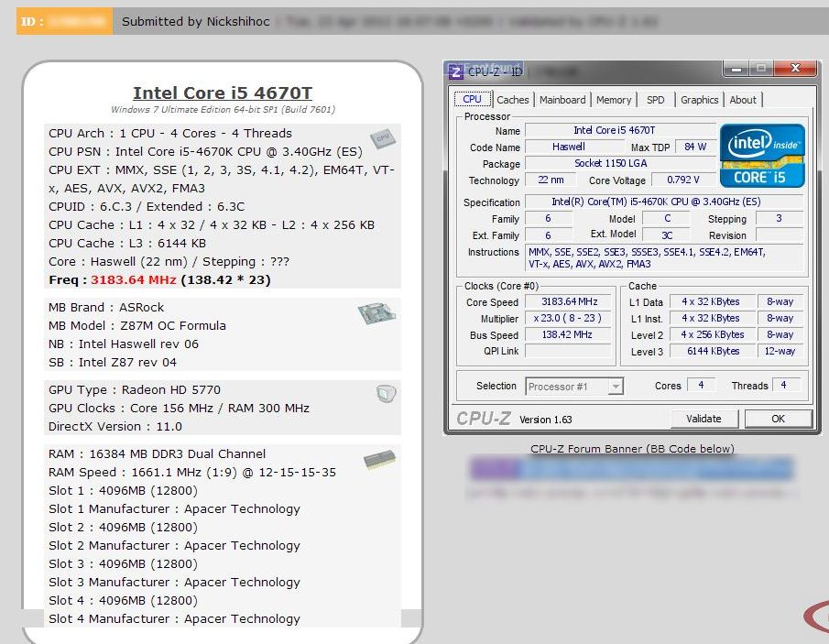Click the blurred forum banner image

631,469
